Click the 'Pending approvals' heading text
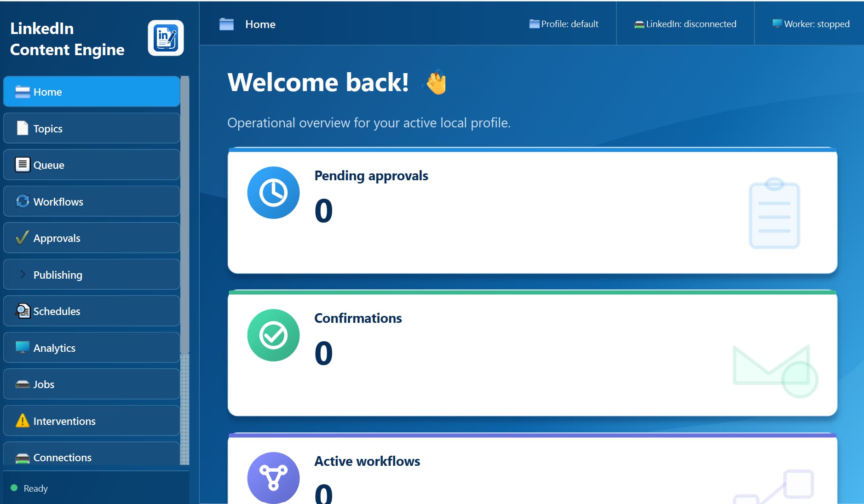Screen dimensions: 864x504 (x=371, y=176)
